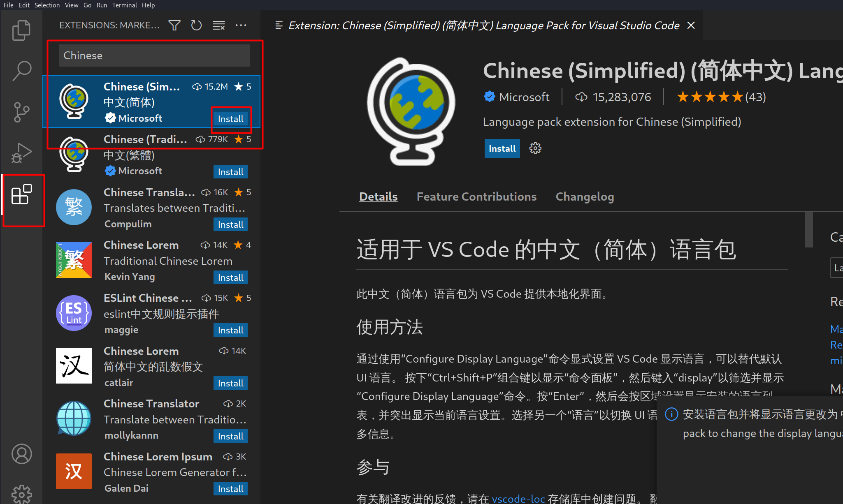Open the Explorer view in activity bar
Screen dimensions: 843x504
tap(21, 30)
